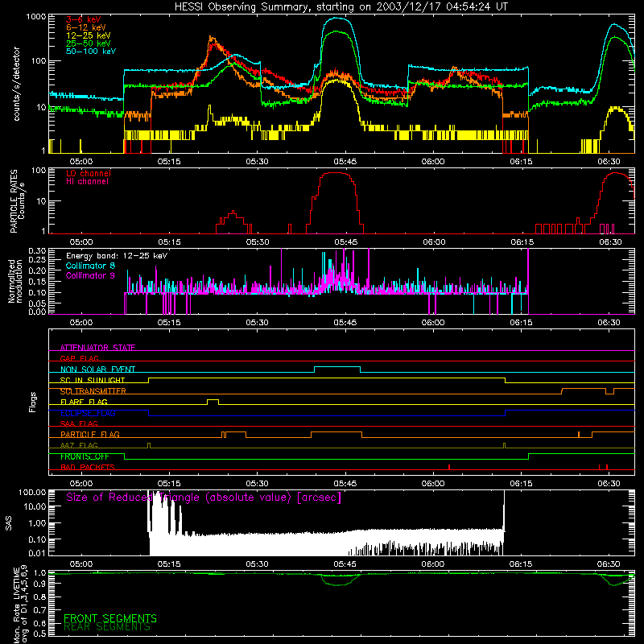The image size is (644, 644).
Task: Click the Energy band: 12-25 keV label
Action: point(117,256)
